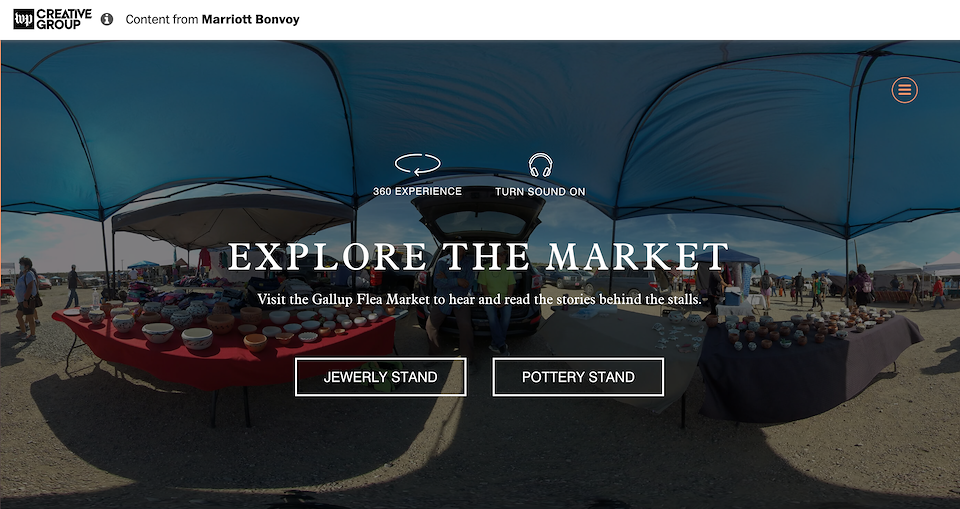Toggle the TURN SOUND ON label

pyautogui.click(x=540, y=192)
